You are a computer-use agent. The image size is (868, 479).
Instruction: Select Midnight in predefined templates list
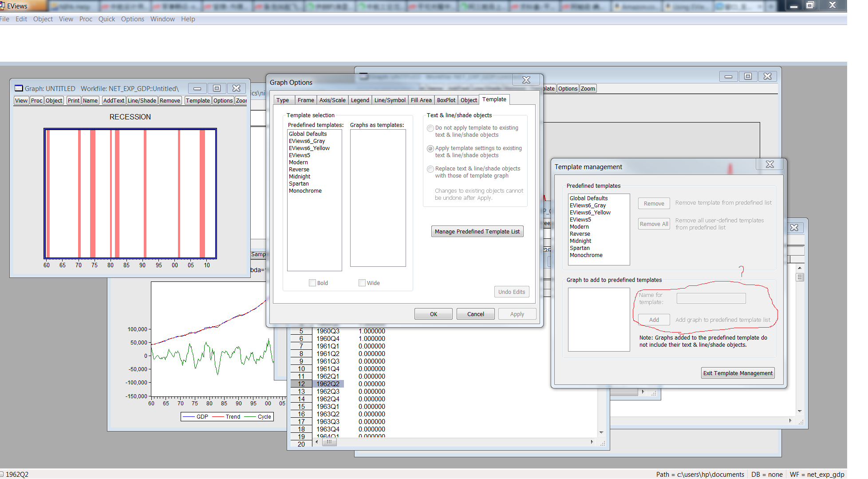coord(300,177)
